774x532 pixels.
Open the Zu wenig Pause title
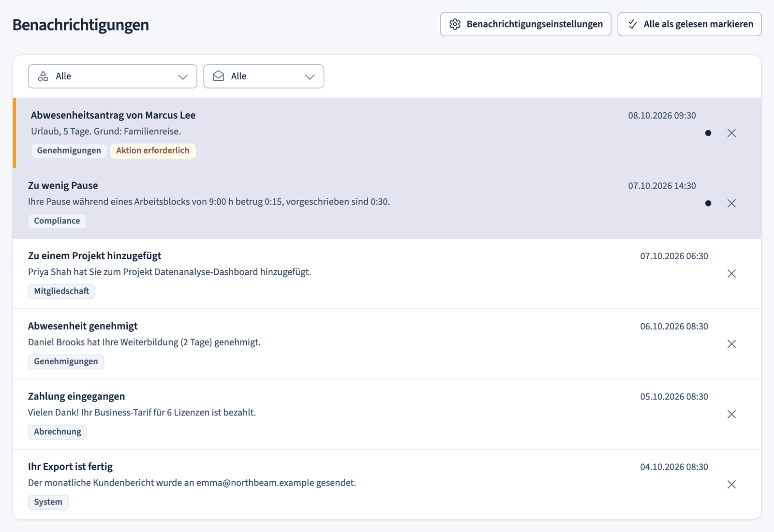tap(63, 186)
